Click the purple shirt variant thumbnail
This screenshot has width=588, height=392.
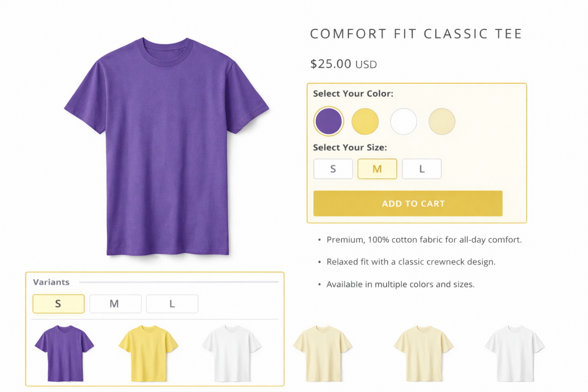(65, 350)
